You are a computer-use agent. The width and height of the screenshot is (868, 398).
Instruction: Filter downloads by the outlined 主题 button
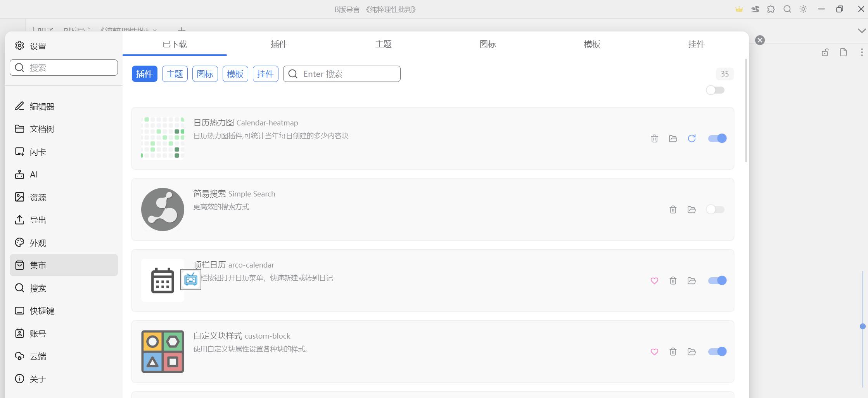pyautogui.click(x=175, y=74)
